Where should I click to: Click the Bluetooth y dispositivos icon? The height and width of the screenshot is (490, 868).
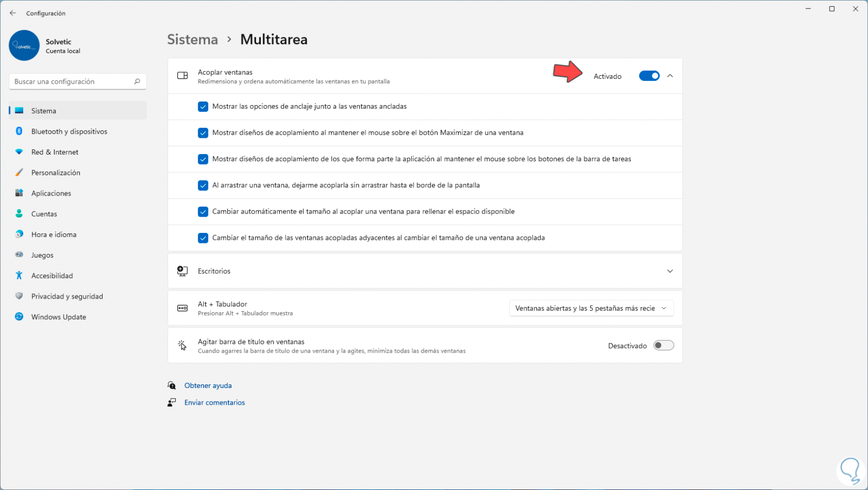[19, 131]
